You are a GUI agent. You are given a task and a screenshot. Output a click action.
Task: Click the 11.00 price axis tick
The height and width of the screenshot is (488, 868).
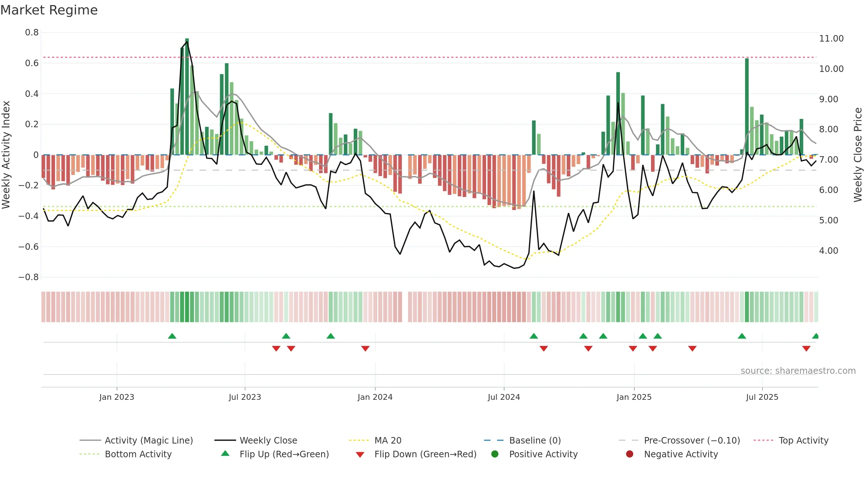click(x=831, y=38)
